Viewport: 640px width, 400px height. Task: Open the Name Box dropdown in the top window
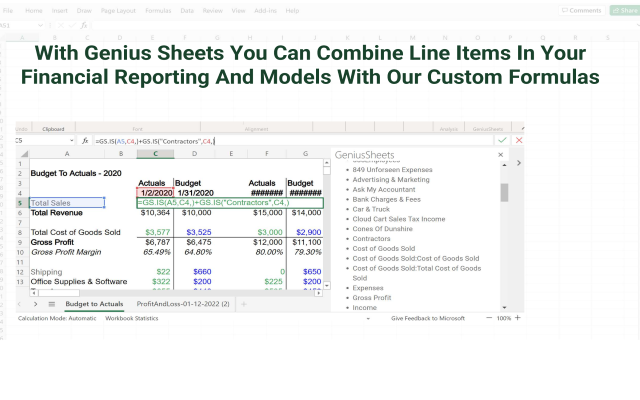coord(40,25)
